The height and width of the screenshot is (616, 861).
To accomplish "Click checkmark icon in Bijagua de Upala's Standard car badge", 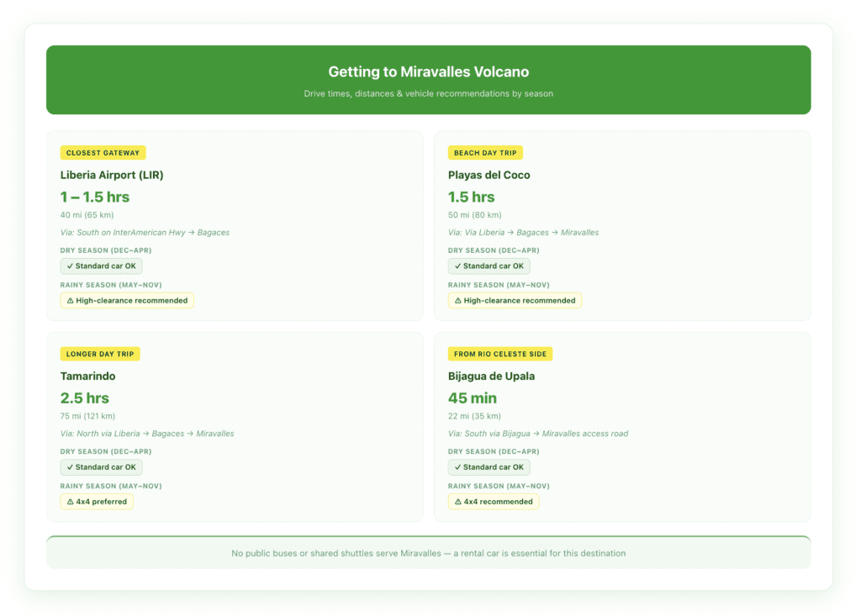I will coord(457,467).
